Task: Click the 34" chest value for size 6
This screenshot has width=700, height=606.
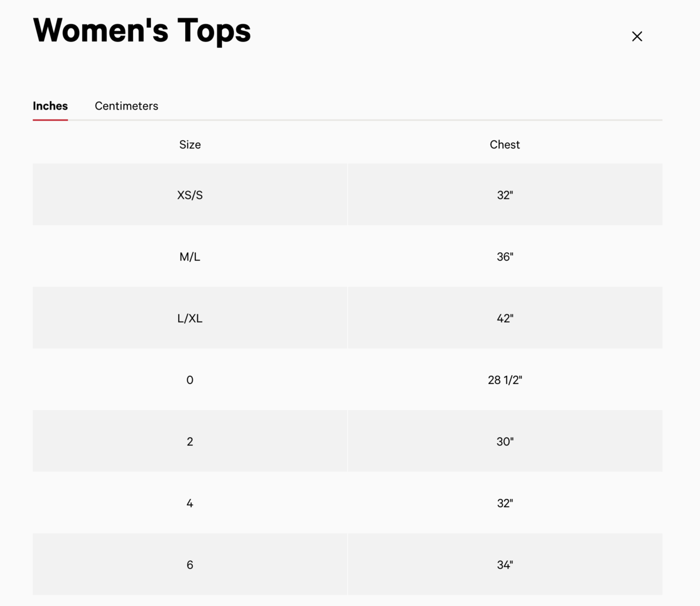Action: [x=504, y=564]
